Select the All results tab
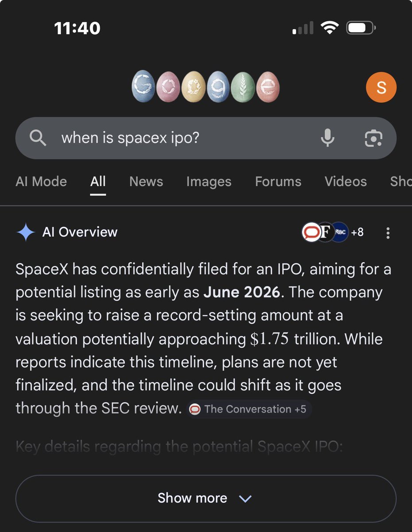 coord(98,181)
